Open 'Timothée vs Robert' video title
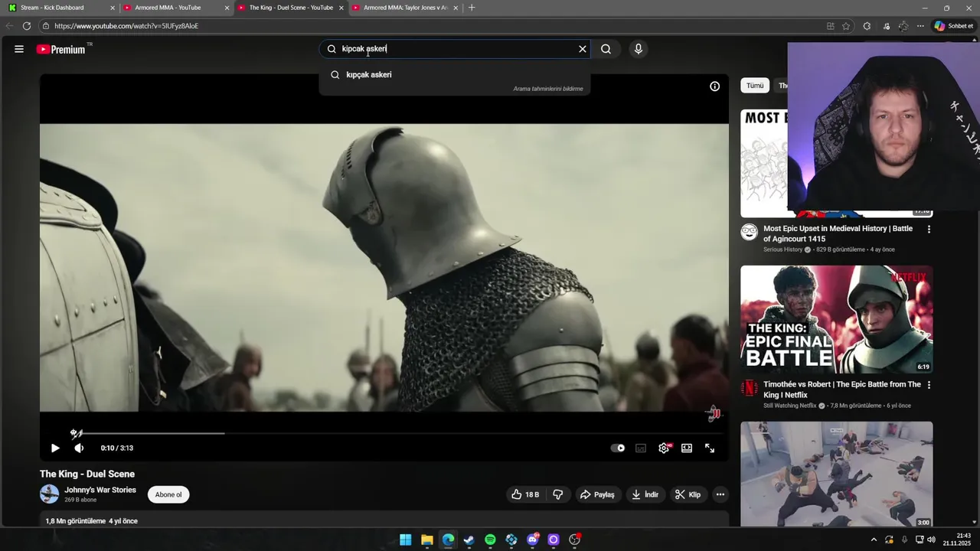Viewport: 980px width, 551px height. coord(842,390)
